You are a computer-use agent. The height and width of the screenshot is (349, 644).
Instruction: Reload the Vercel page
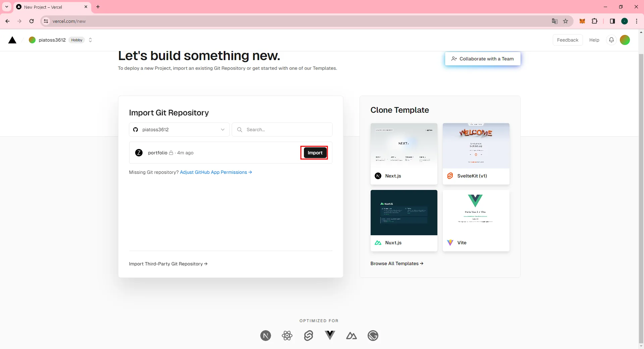(32, 21)
